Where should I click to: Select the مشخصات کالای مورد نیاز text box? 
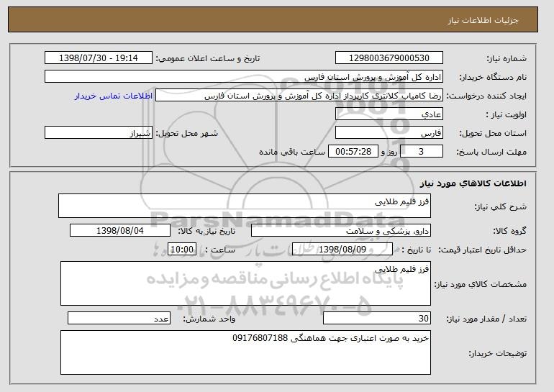coord(245,283)
